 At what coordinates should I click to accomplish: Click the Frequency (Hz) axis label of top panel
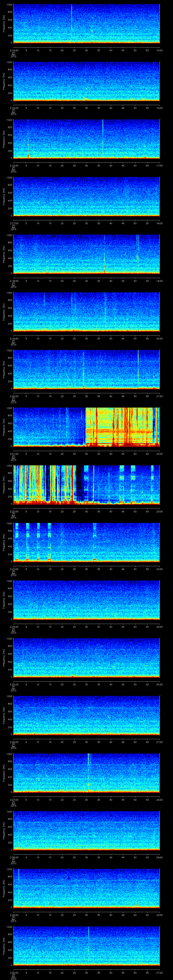click(x=4, y=24)
